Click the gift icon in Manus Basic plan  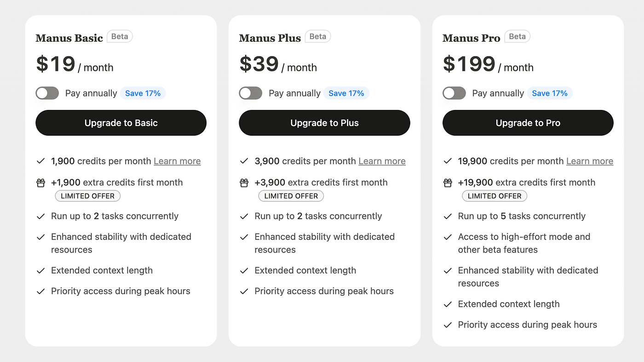click(x=40, y=183)
